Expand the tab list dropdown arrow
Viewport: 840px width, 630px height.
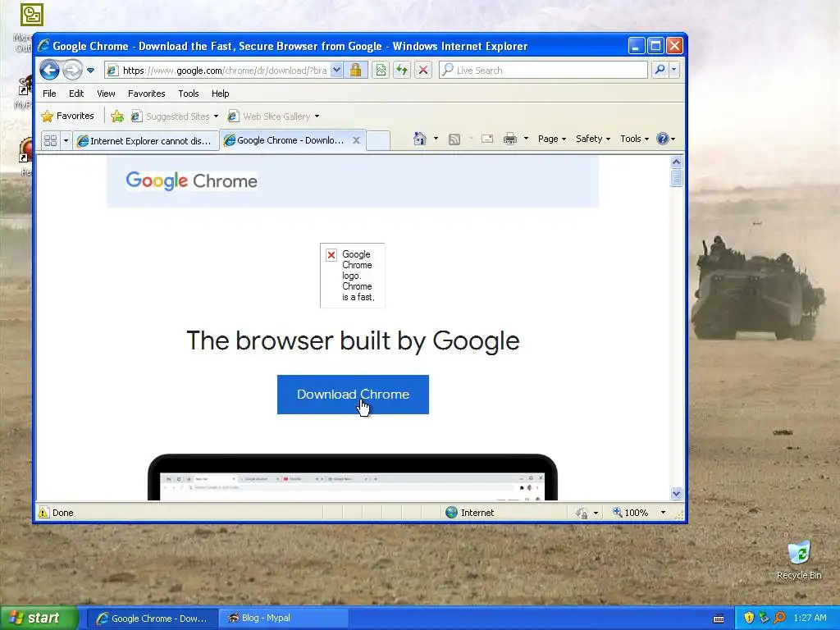coord(66,140)
